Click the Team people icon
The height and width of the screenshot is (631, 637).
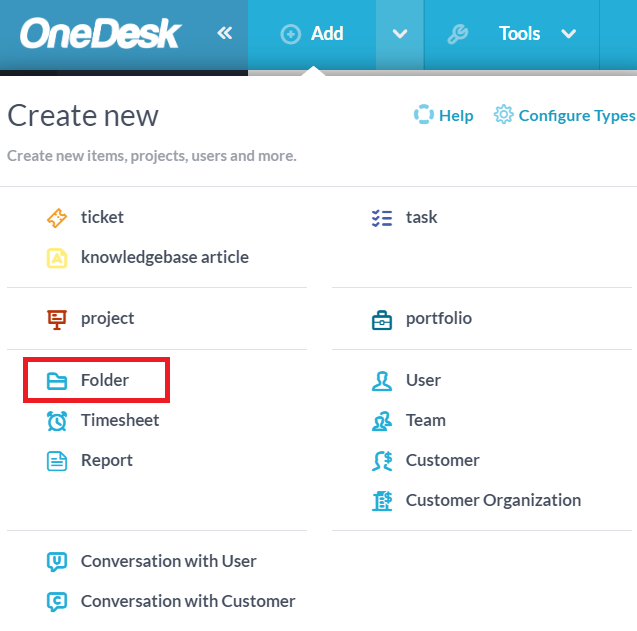pos(382,421)
